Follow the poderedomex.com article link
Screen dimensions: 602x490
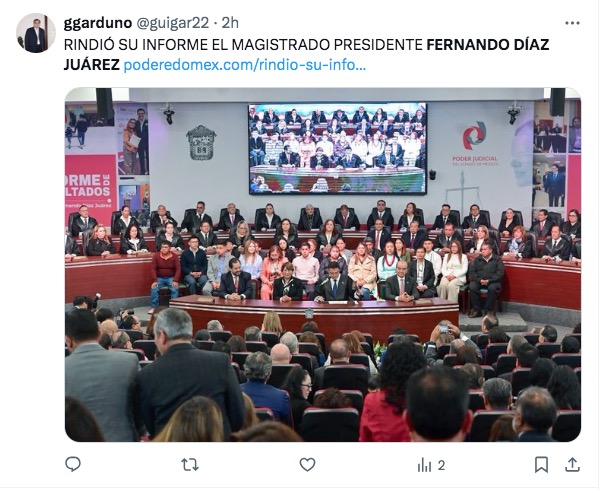(x=245, y=65)
